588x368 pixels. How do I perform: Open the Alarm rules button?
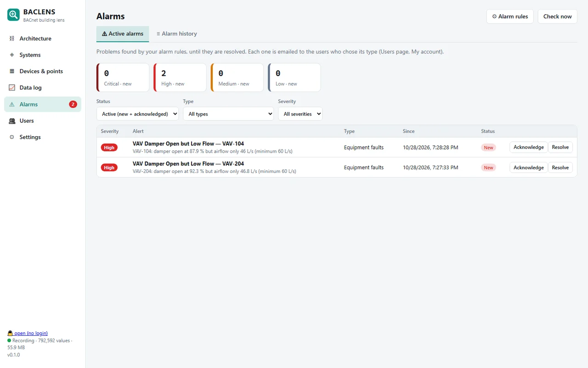510,16
